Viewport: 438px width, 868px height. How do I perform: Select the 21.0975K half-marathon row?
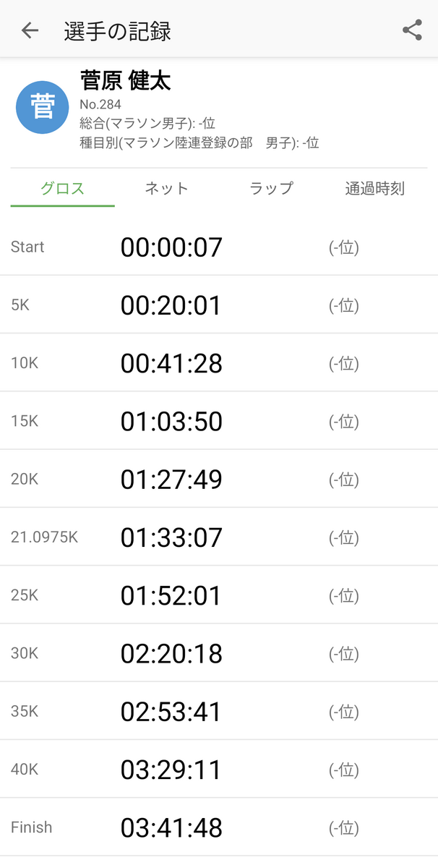coord(219,537)
